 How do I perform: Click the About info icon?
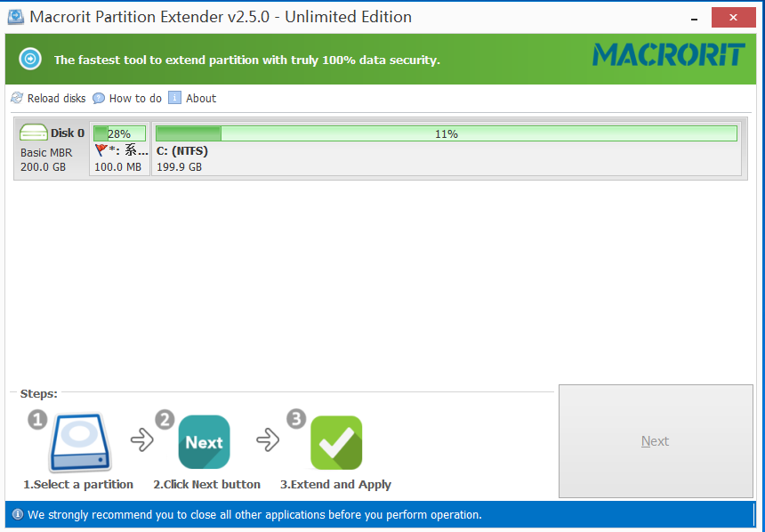(174, 98)
